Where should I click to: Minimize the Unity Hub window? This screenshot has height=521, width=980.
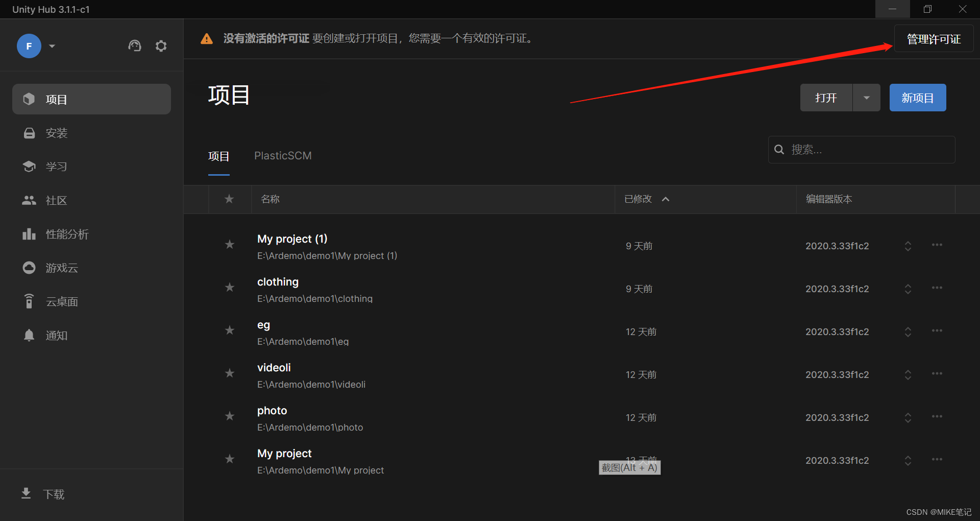click(x=892, y=9)
